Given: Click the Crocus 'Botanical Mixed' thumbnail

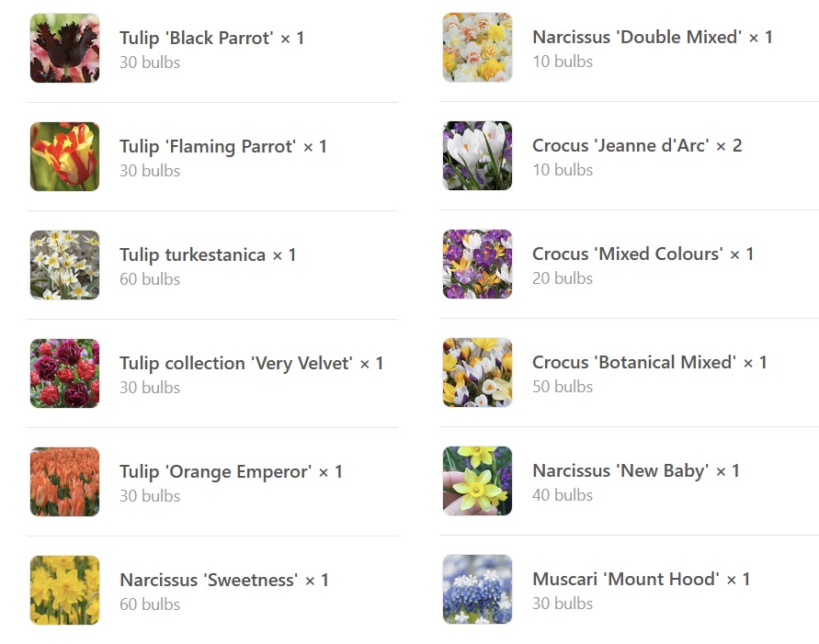Looking at the screenshot, I should tap(477, 373).
